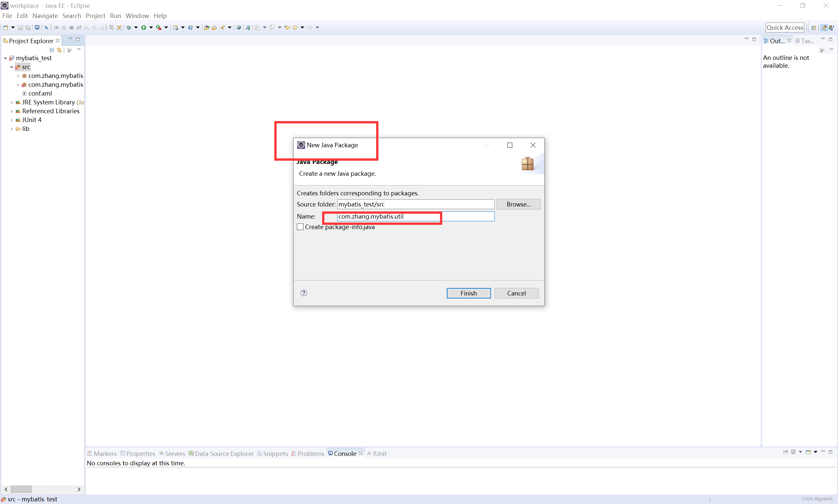Click the Terminate debug toolbar icon
838x504 pixels.
(x=71, y=27)
